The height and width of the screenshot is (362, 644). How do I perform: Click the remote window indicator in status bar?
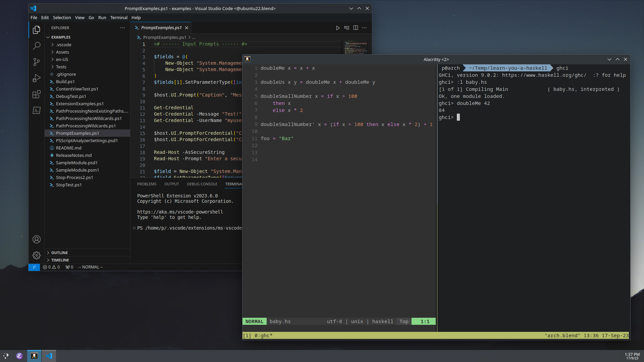(34, 267)
